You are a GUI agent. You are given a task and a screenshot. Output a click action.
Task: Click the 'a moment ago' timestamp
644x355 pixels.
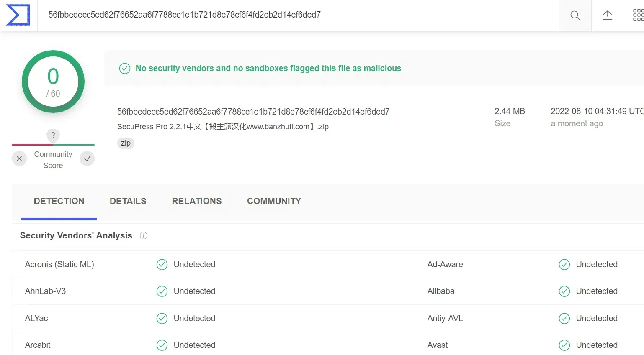point(577,123)
